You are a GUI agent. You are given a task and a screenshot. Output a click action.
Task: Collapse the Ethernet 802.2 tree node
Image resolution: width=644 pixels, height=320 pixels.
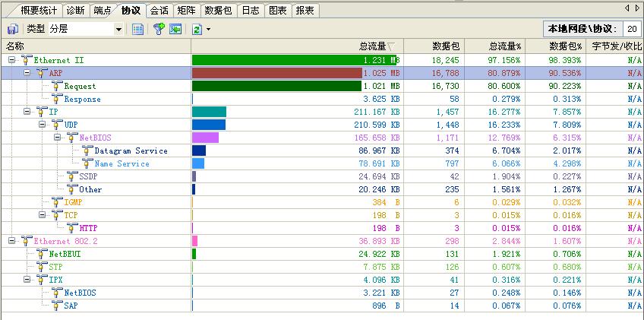(x=11, y=241)
